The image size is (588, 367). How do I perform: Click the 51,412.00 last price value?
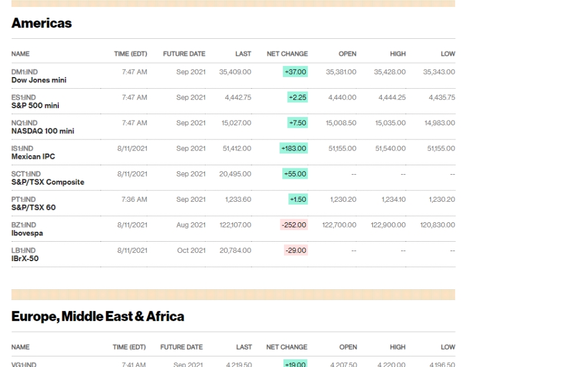(237, 148)
